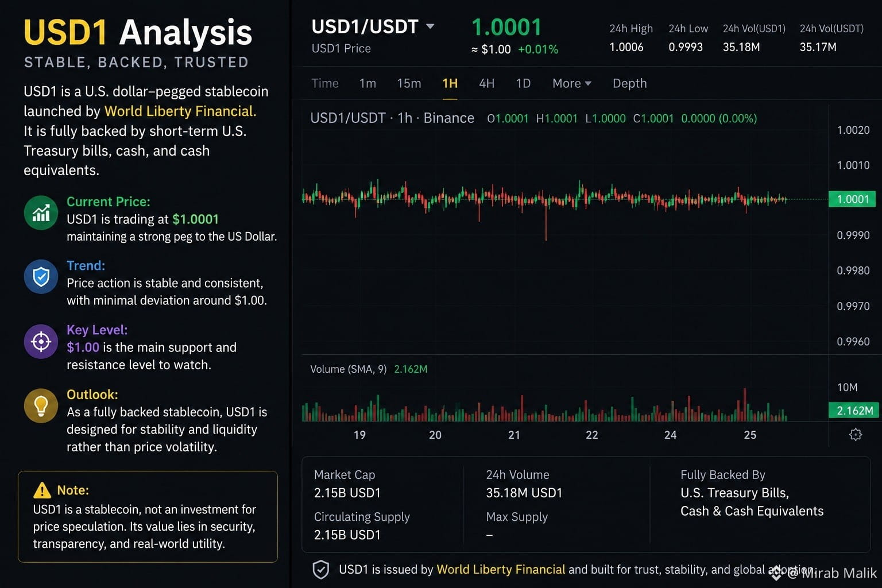Click the shield check icon before issuer text
This screenshot has height=588, width=882.
(320, 570)
